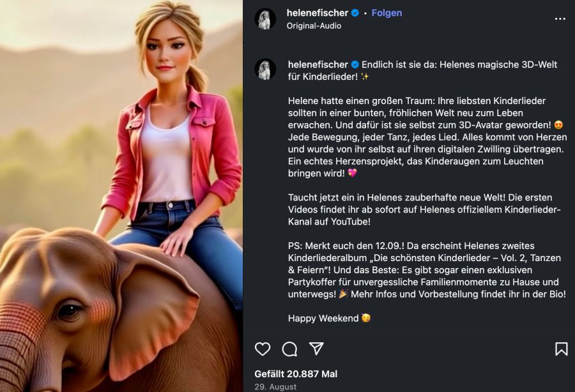Click the Folgen button to follow
Image resolution: width=575 pixels, height=392 pixels.
coord(387,13)
